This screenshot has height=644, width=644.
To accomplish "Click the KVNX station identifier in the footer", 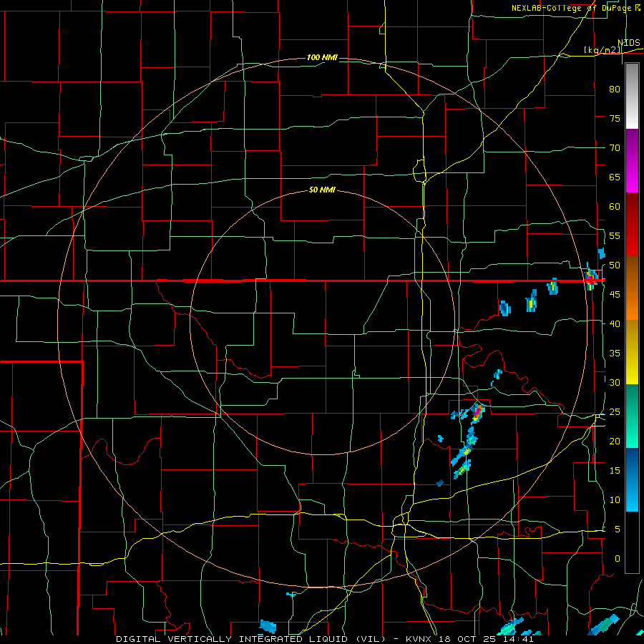I will (x=420, y=639).
